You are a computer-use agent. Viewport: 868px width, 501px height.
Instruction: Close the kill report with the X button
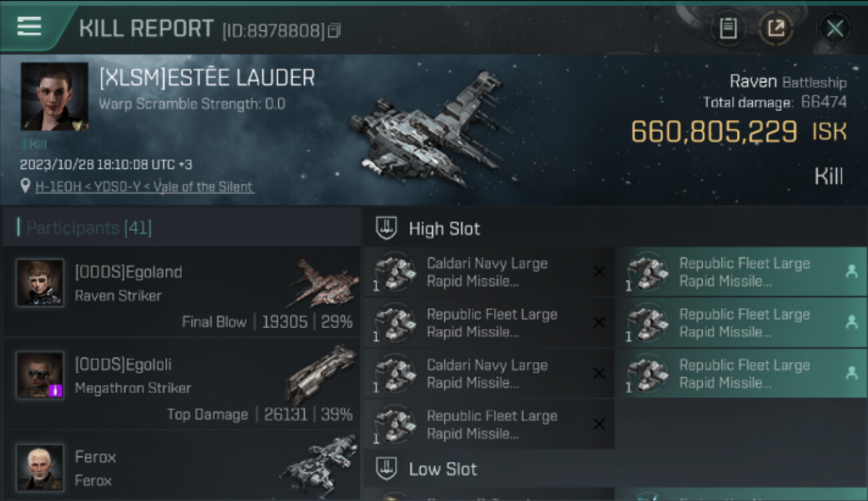pos(835,28)
